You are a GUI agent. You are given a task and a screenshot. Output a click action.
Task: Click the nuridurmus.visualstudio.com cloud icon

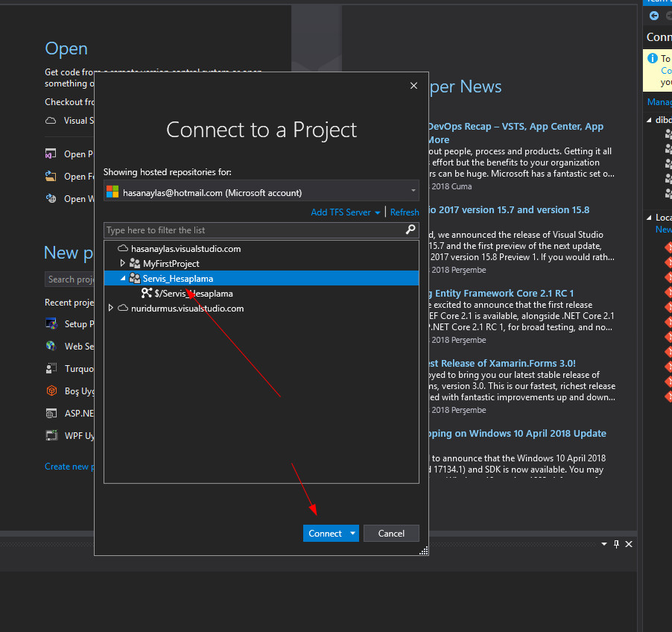click(123, 308)
